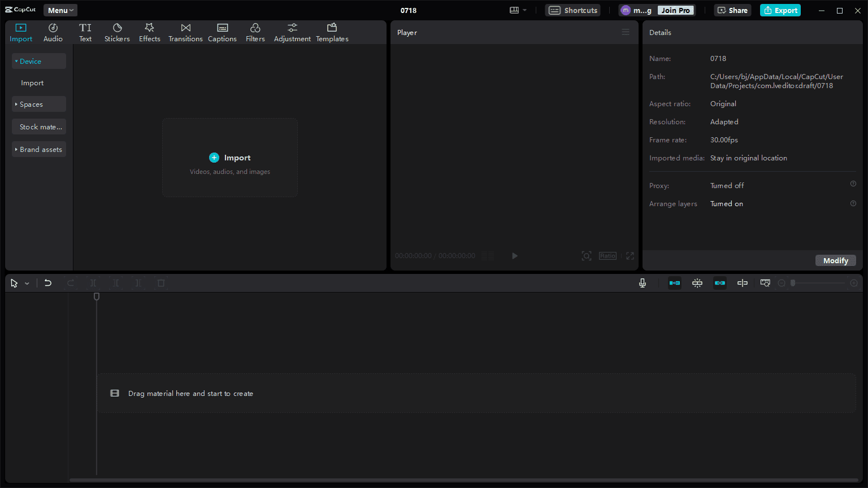Click the Join Pro button
The width and height of the screenshot is (868, 488).
point(676,10)
